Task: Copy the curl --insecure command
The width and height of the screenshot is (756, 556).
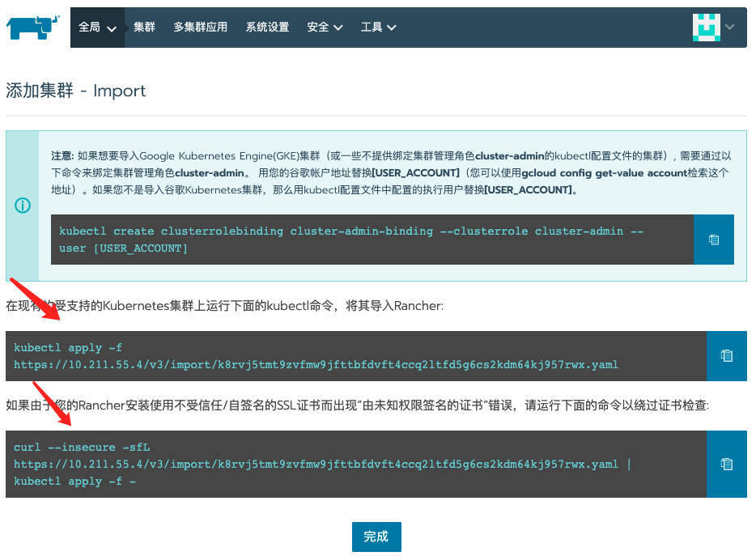Action: click(x=727, y=464)
